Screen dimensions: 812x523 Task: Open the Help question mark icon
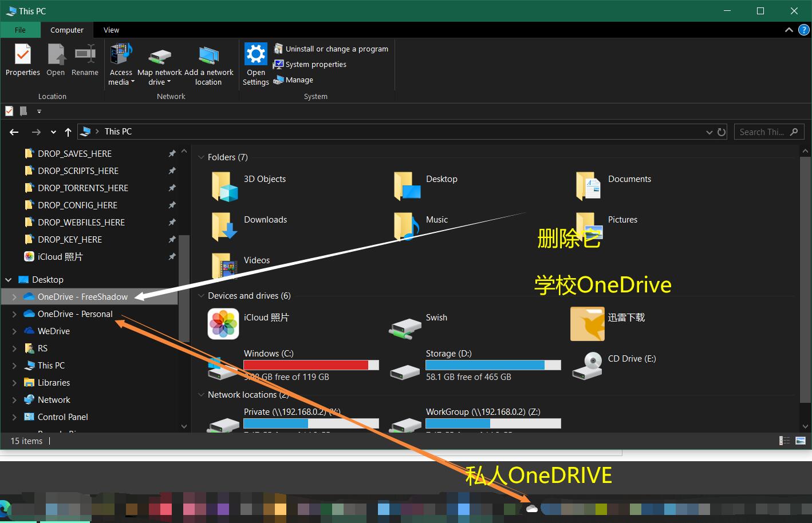tap(803, 30)
